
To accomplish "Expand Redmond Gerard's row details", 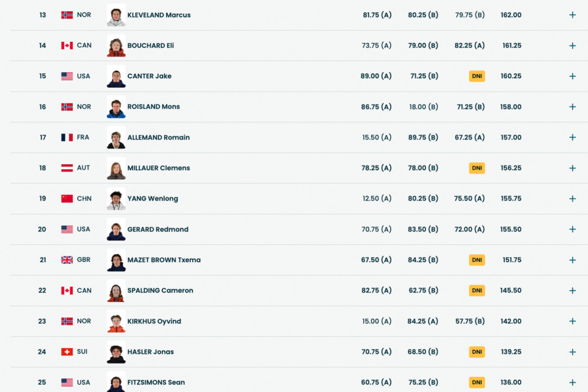I will point(572,230).
